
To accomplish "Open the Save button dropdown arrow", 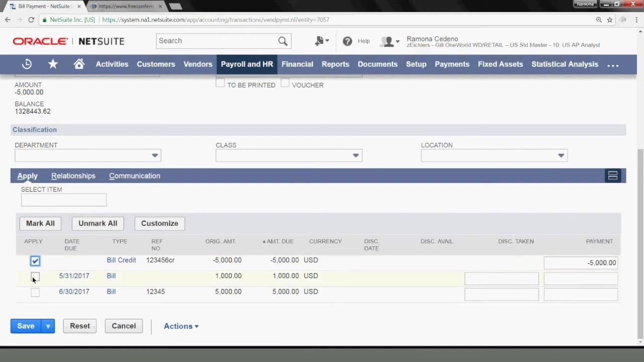I will (x=48, y=326).
